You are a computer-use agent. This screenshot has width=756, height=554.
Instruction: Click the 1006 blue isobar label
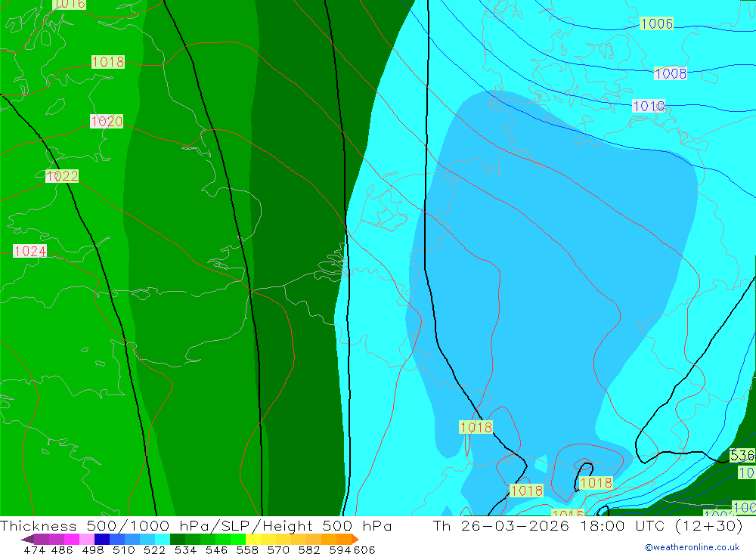click(656, 23)
